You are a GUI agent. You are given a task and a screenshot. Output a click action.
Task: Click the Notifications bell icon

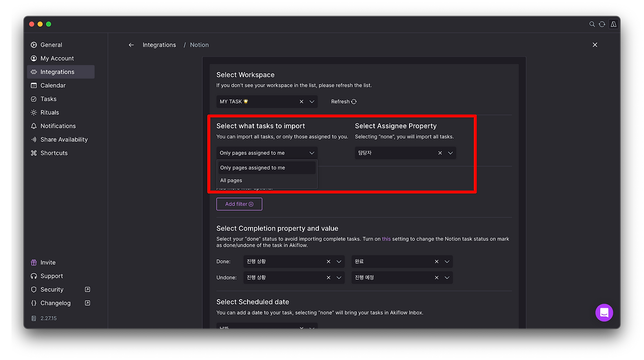click(x=34, y=126)
